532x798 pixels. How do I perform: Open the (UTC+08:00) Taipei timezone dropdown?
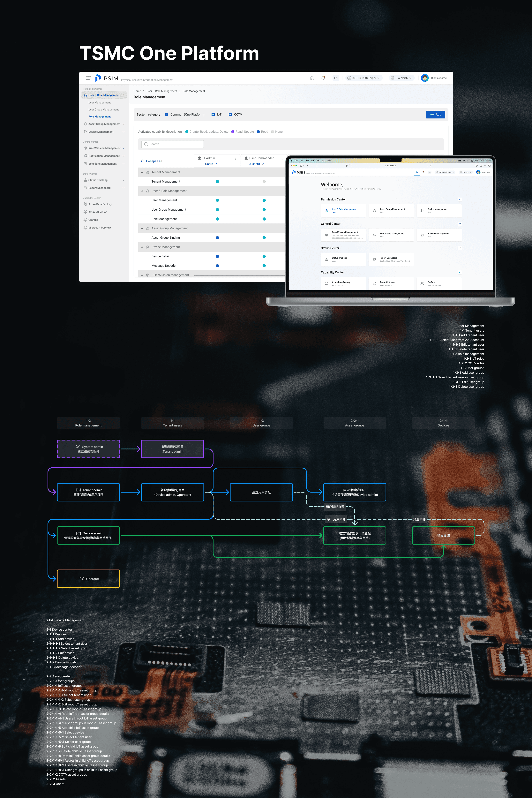[364, 78]
